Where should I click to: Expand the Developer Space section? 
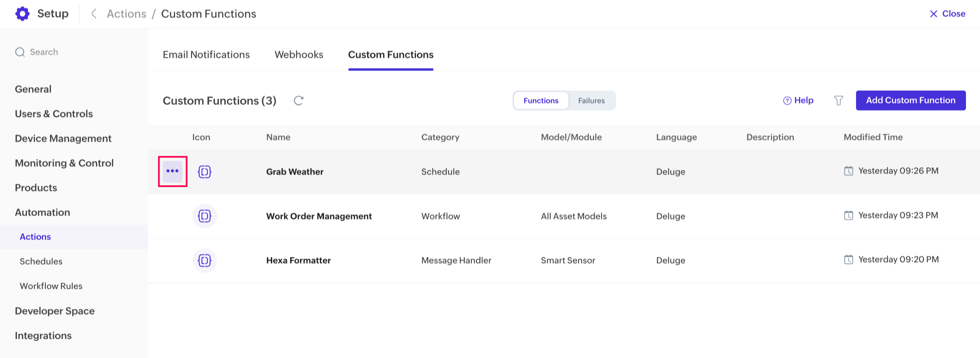point(54,311)
